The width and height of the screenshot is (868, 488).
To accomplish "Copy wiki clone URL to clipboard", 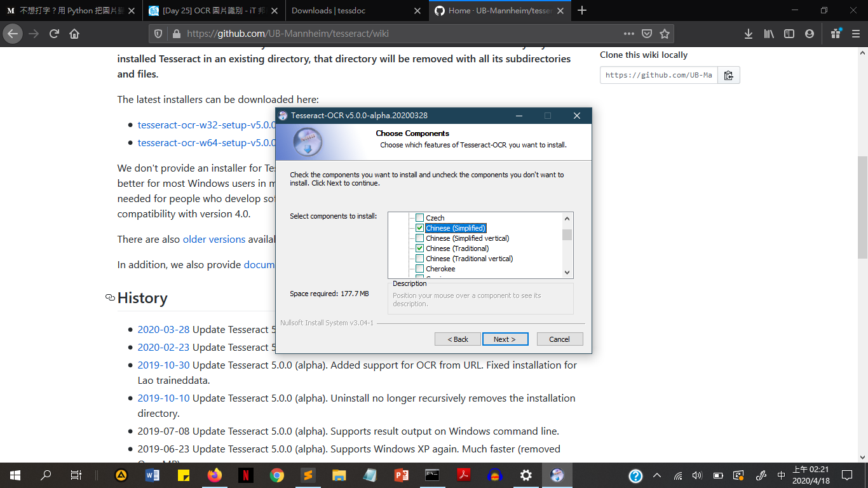I will 729,75.
